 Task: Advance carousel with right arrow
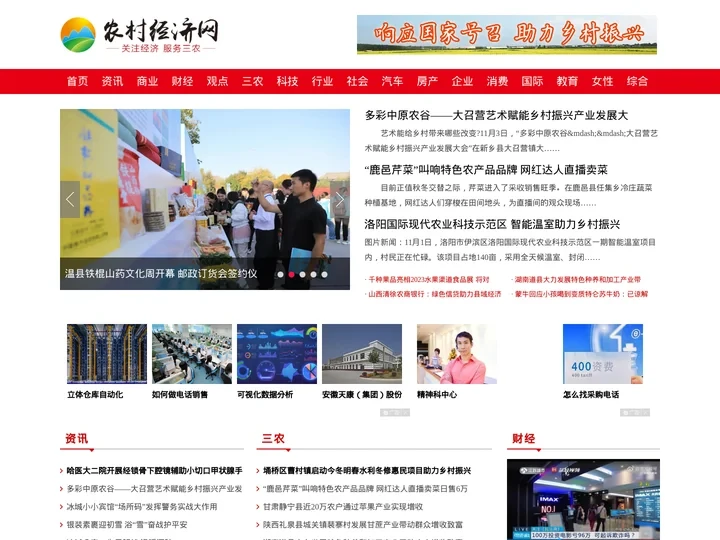point(340,199)
